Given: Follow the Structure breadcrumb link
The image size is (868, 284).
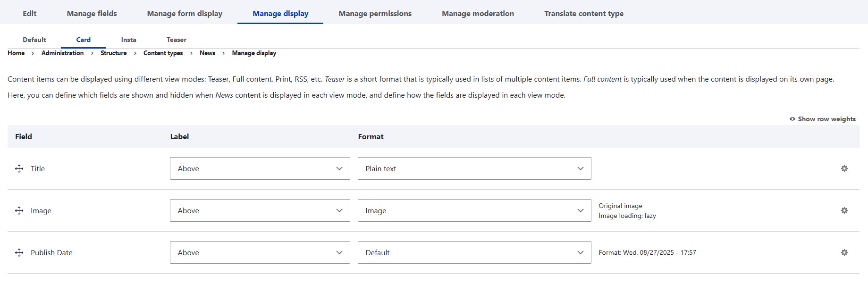Looking at the screenshot, I should coord(114,53).
